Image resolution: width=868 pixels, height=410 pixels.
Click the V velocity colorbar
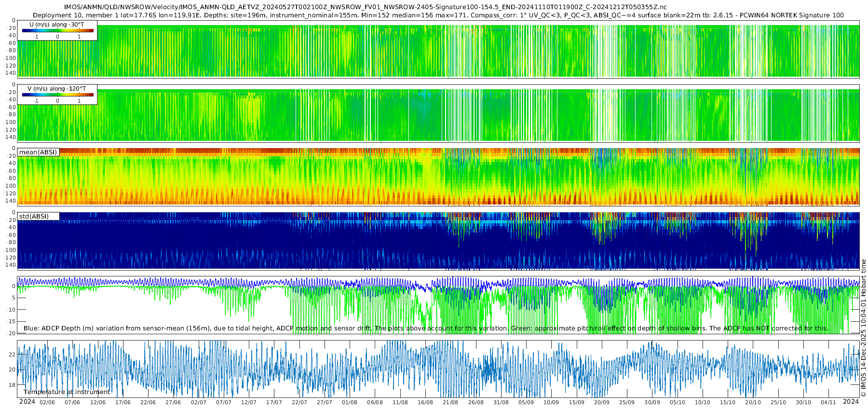coord(58,95)
